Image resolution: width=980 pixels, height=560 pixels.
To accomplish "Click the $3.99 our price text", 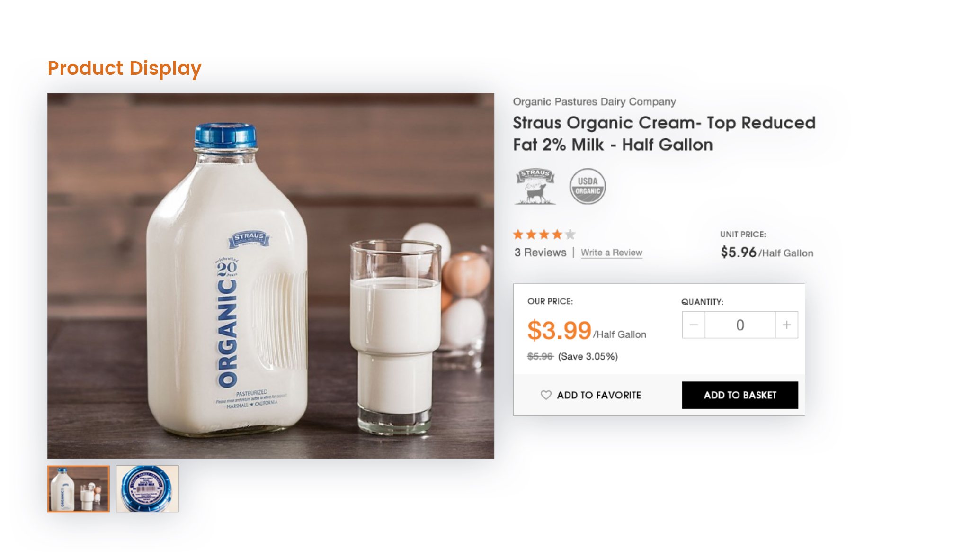I will pos(560,330).
